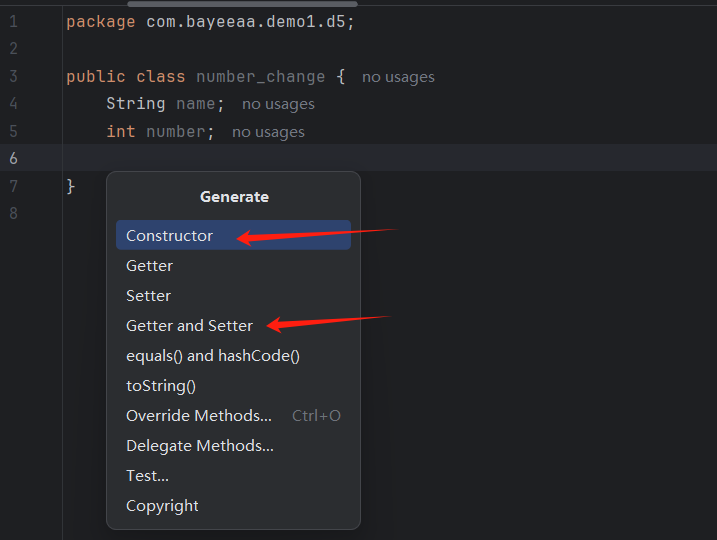Open Override Methods... dialog
The height and width of the screenshot is (540, 717).
tap(198, 416)
